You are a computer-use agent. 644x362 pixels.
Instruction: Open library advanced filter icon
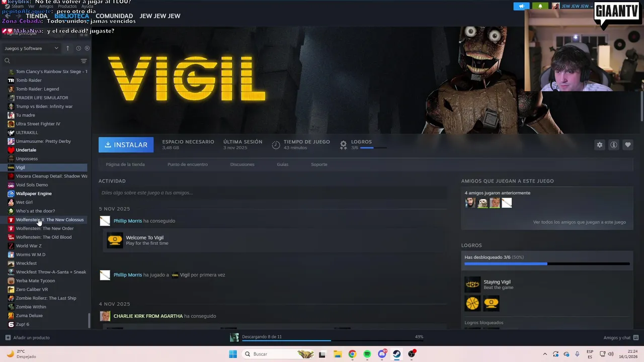(x=84, y=61)
